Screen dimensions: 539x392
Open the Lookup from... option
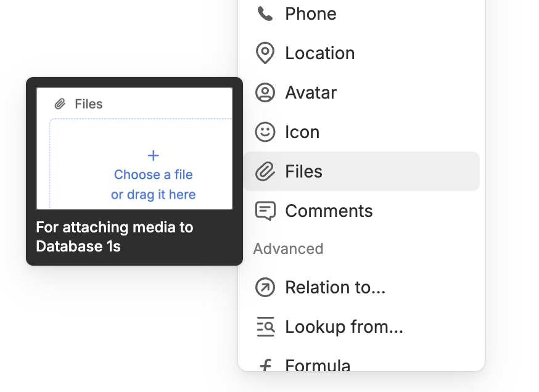361,327
